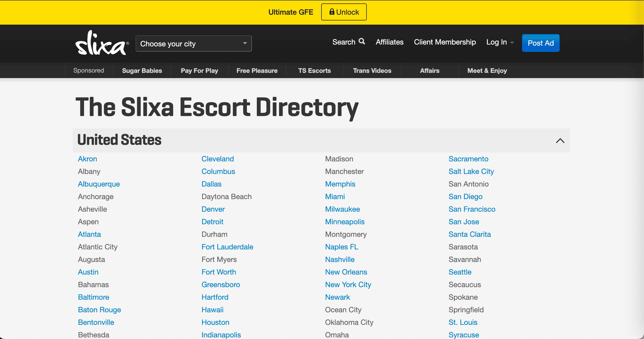Open the Seattle city link
Viewport: 644px width, 339px height.
460,272
